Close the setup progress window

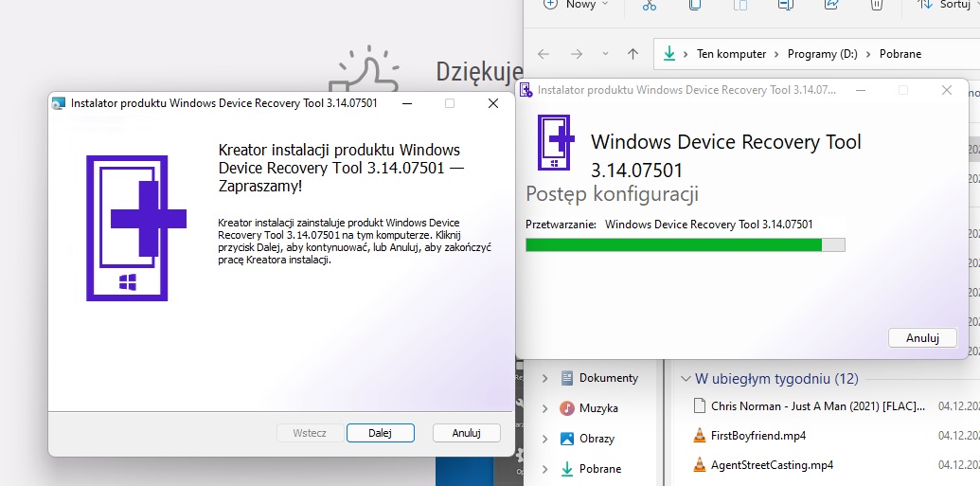(947, 90)
